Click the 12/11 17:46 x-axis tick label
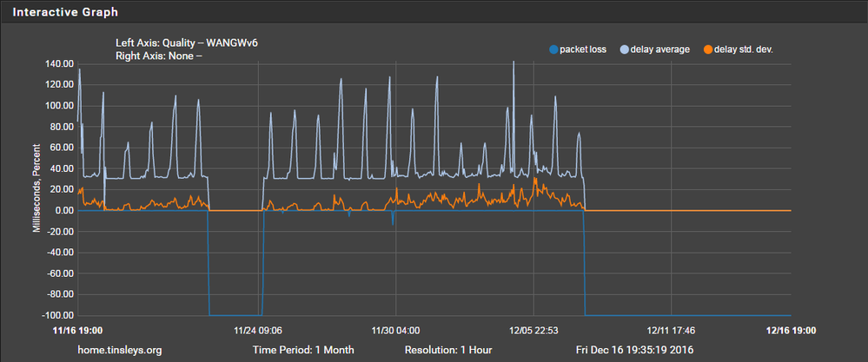The width and height of the screenshot is (868, 362). pos(671,330)
